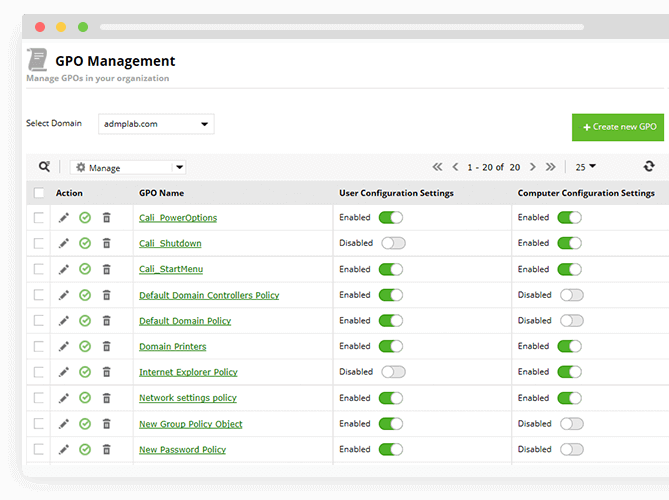Edit the Cali_StartMenu GPO pencil icon
The image size is (669, 500).
click(x=64, y=270)
